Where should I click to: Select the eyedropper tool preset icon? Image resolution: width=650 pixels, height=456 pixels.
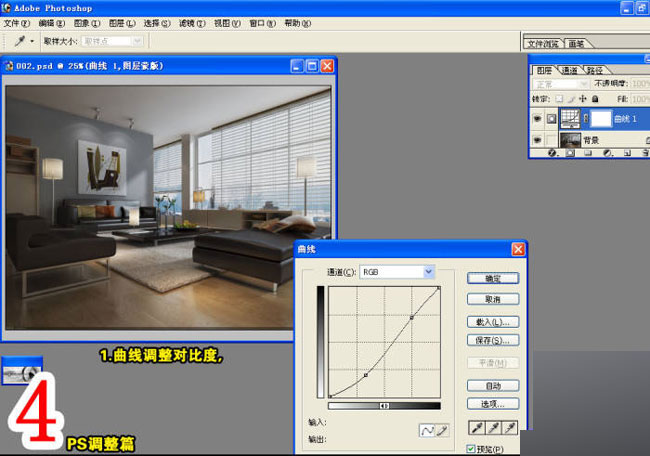20,41
